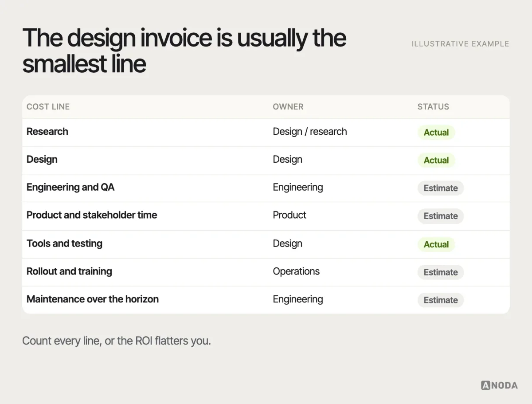532x404 pixels.
Task: Click the Actual badge in the Design row
Action: [x=436, y=160]
